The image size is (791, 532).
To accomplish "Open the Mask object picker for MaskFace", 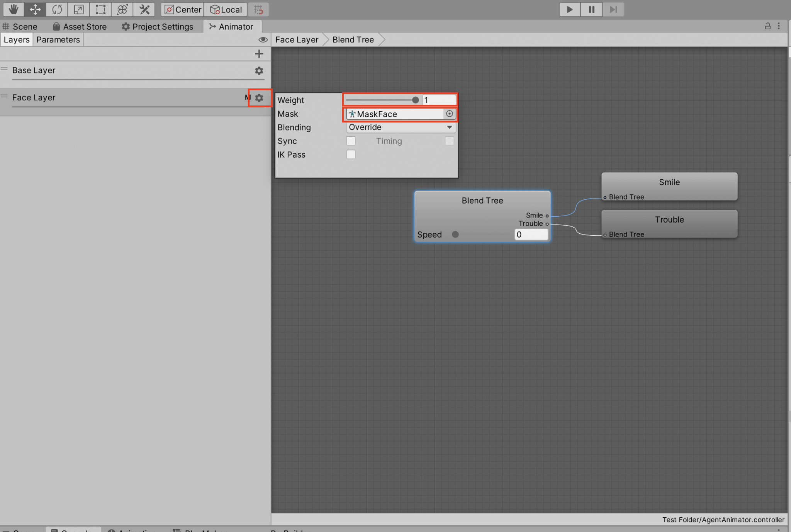I will pyautogui.click(x=449, y=114).
